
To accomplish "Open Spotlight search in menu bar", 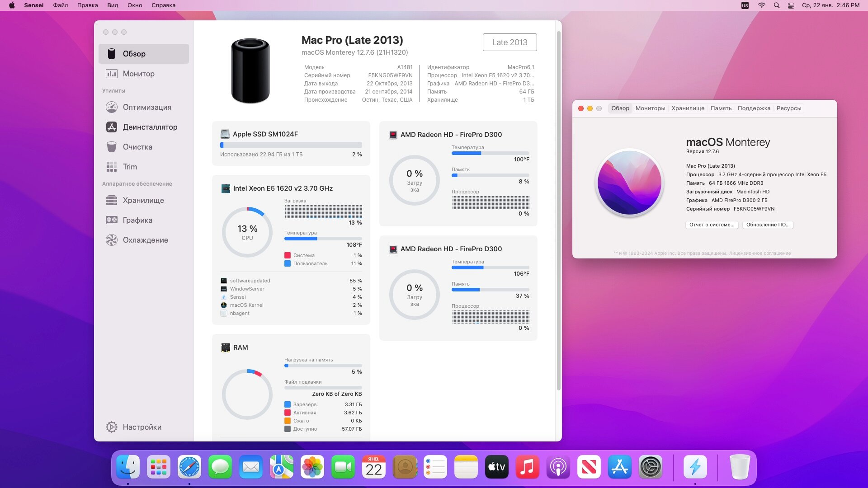I will tap(776, 5).
